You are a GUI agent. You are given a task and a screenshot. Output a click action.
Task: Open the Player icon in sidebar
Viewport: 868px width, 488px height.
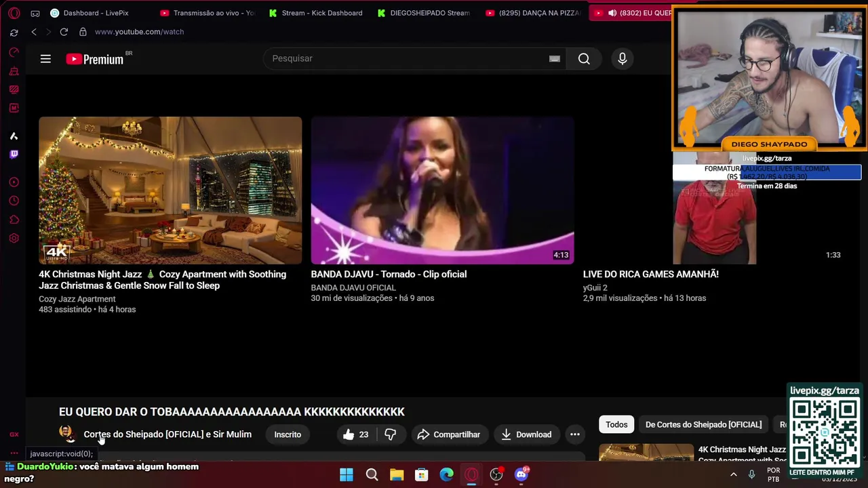pyautogui.click(x=14, y=182)
